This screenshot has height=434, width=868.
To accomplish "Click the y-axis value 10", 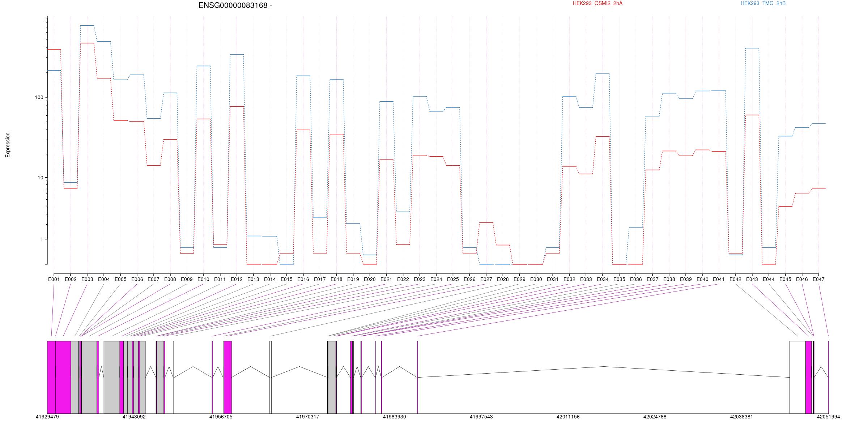I will (x=40, y=178).
